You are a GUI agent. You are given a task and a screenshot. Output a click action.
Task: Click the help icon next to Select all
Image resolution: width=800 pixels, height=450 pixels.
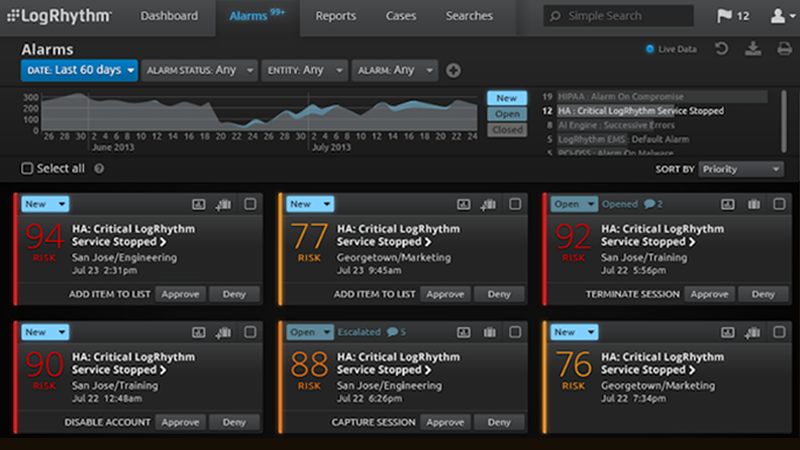pos(99,168)
